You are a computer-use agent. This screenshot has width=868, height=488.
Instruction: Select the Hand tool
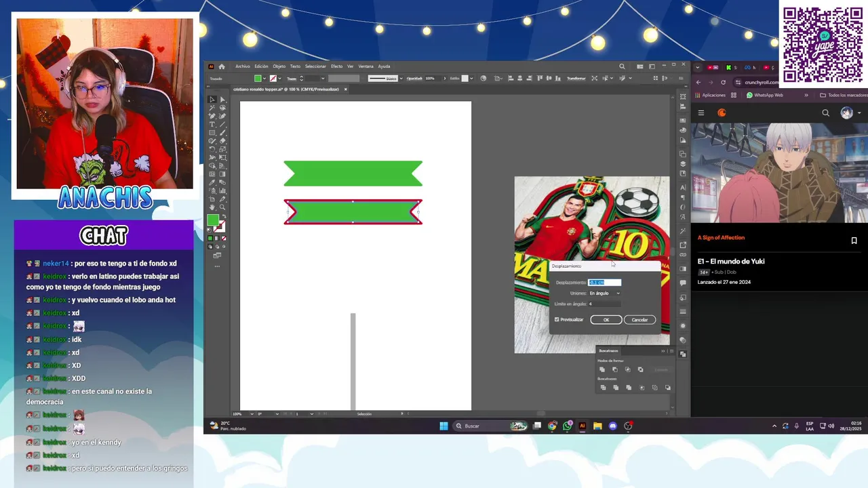coord(212,207)
